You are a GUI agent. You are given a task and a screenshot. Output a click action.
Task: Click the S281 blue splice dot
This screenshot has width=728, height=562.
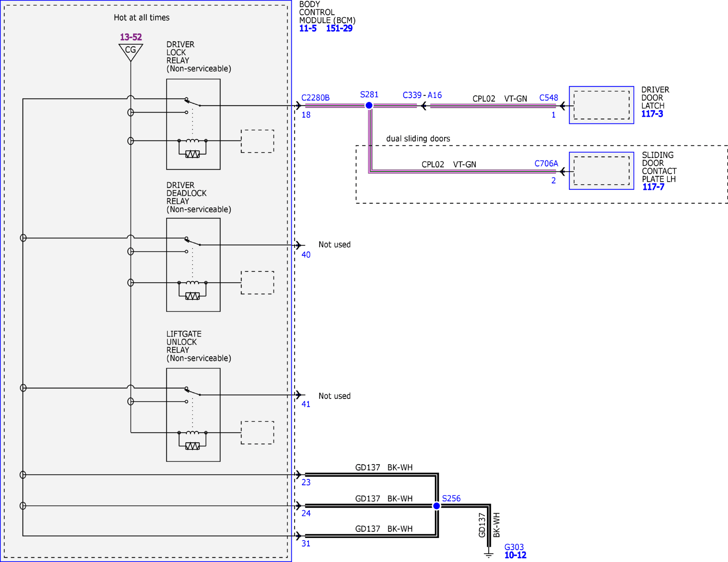369,106
